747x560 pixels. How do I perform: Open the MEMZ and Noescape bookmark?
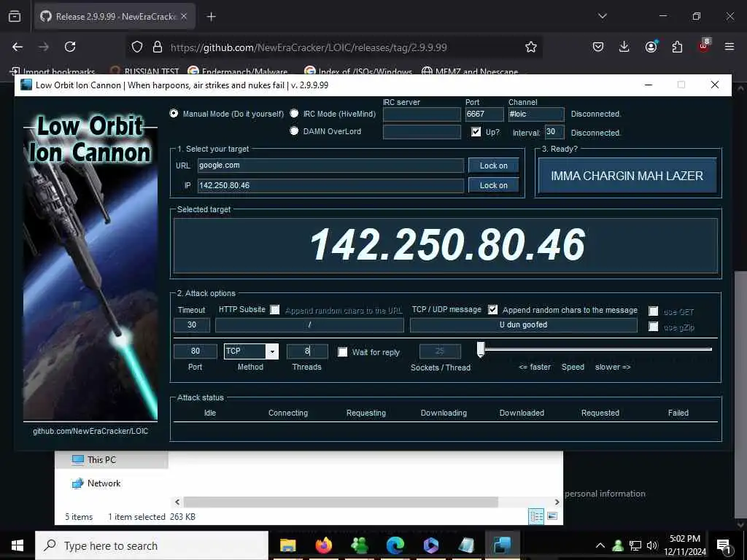tap(471, 71)
